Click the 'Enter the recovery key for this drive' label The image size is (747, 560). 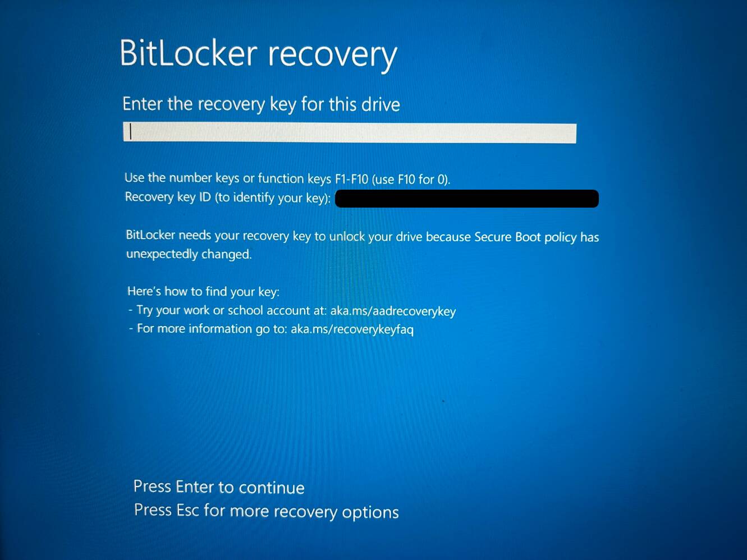click(x=261, y=104)
